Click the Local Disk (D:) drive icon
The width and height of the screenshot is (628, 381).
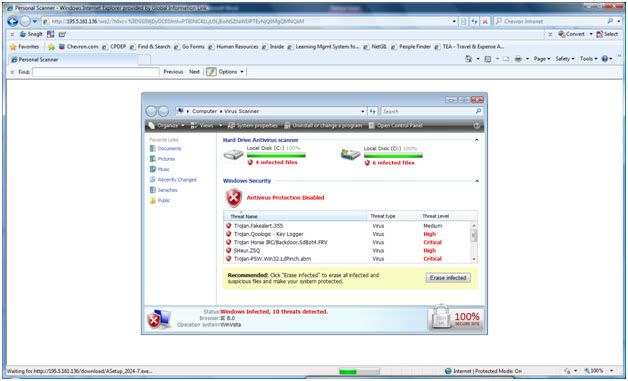click(350, 154)
